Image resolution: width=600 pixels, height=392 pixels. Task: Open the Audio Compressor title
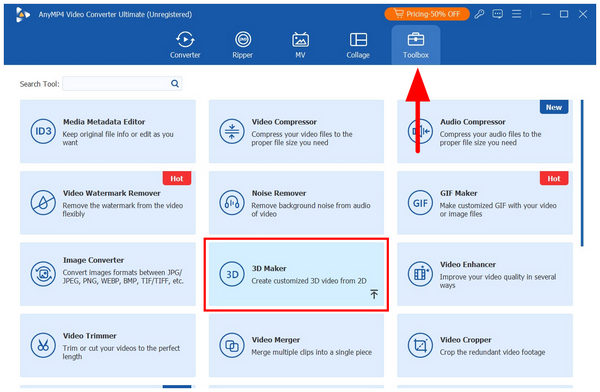point(473,122)
